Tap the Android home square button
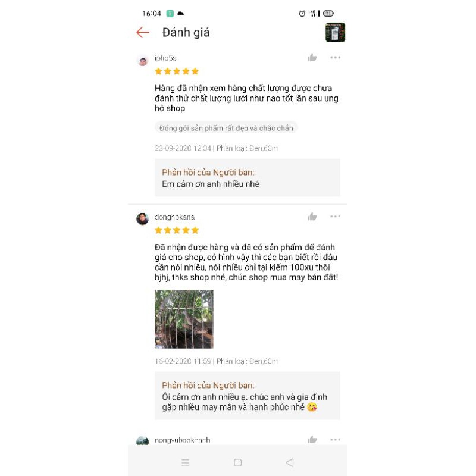 click(x=237, y=463)
